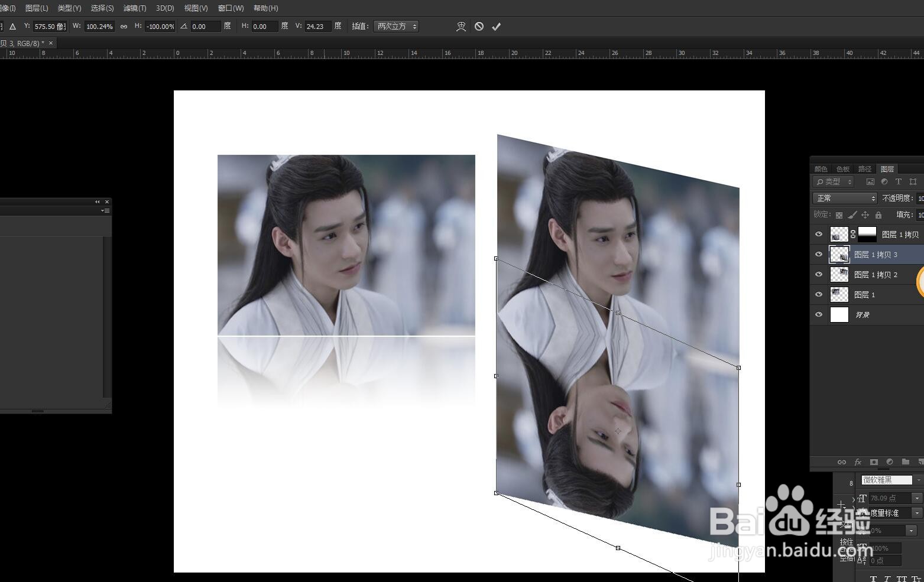Select the 图层 1 拷贝 2 layer thumbnail
The height and width of the screenshot is (582, 924).
click(x=839, y=275)
